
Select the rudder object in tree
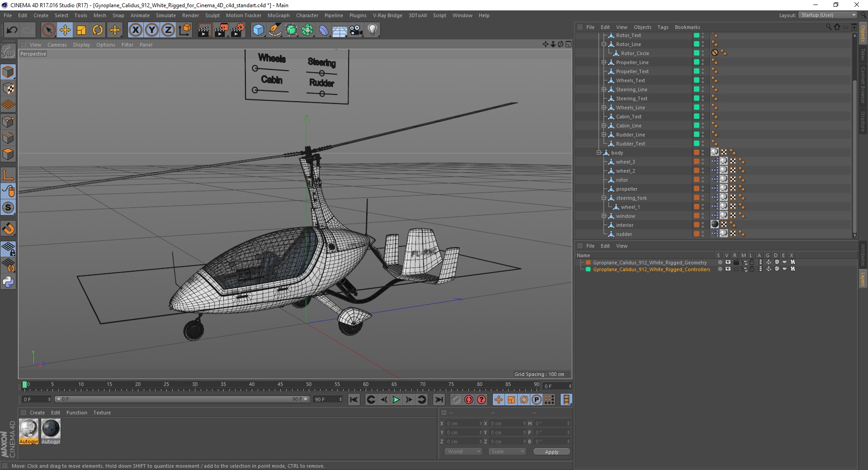click(624, 234)
